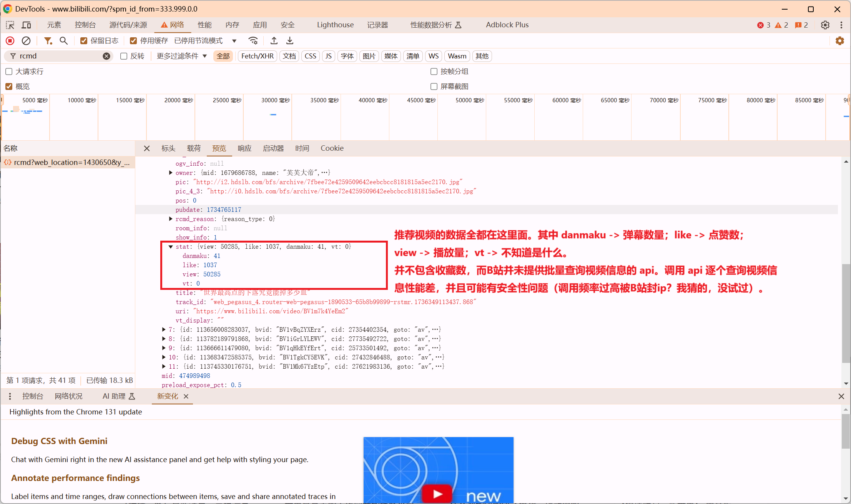Expand the rcmd_reason object node
Image resolution: width=851 pixels, height=504 pixels.
pyautogui.click(x=171, y=219)
